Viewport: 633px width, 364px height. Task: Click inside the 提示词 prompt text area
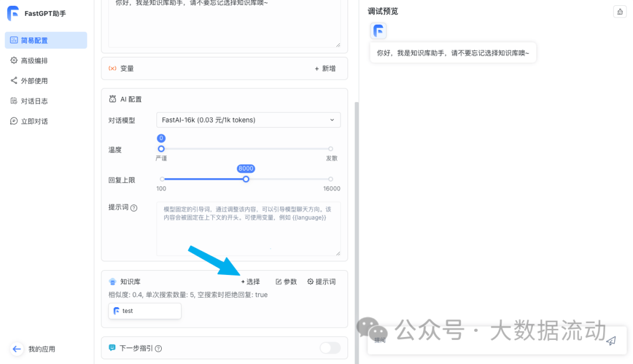249,229
